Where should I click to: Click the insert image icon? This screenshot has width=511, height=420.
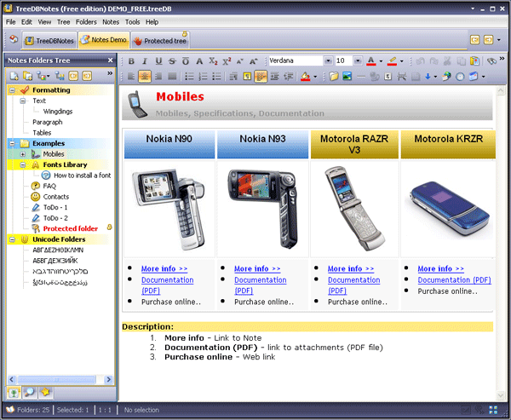click(x=334, y=77)
